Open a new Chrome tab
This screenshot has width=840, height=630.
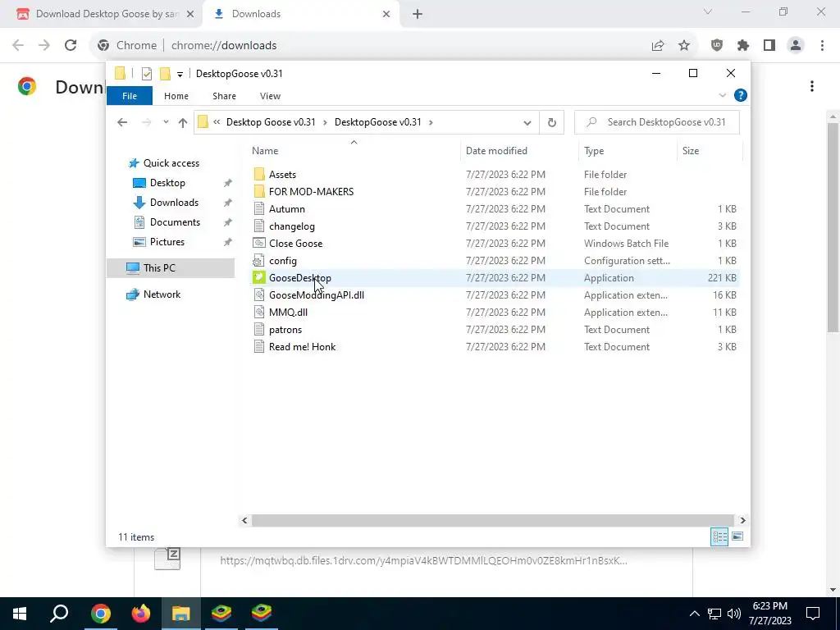pyautogui.click(x=418, y=14)
